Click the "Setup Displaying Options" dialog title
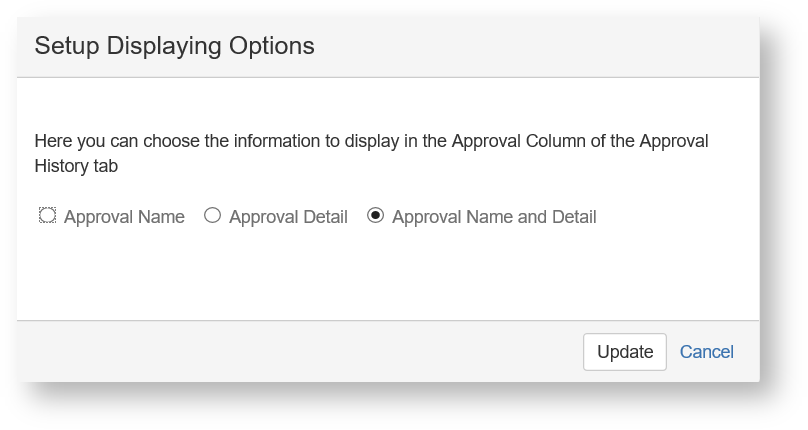The image size is (808, 430). pos(174,46)
